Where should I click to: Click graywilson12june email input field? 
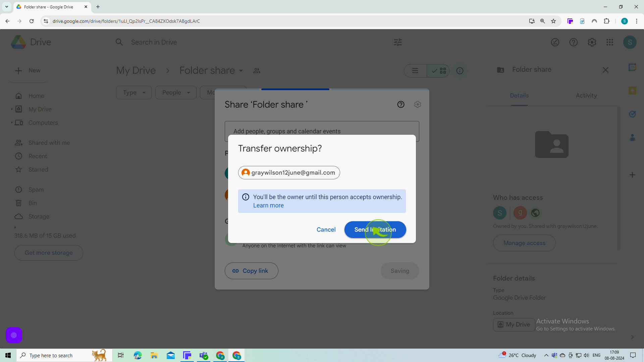click(x=289, y=173)
